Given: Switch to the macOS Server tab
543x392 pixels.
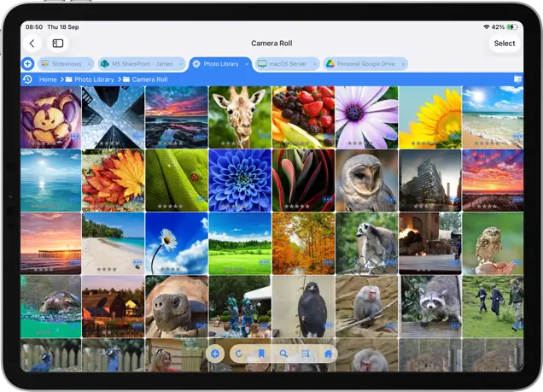Looking at the screenshot, I should [285, 64].
